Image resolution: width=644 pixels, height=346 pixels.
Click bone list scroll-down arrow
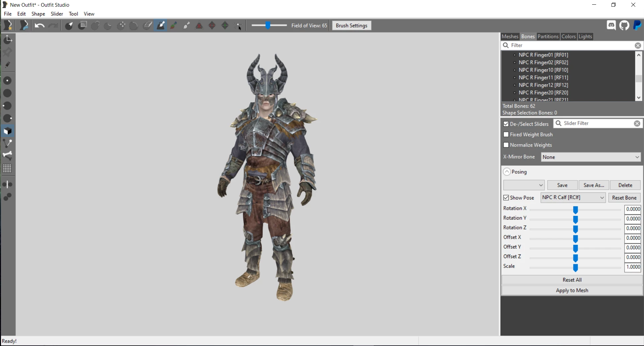[639, 98]
